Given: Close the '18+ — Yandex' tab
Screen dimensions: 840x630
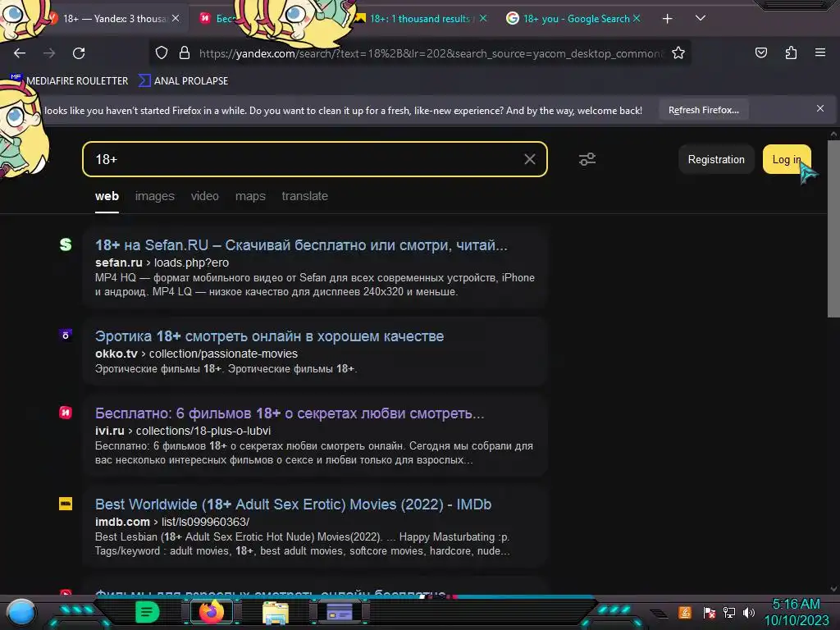Looking at the screenshot, I should [176, 19].
